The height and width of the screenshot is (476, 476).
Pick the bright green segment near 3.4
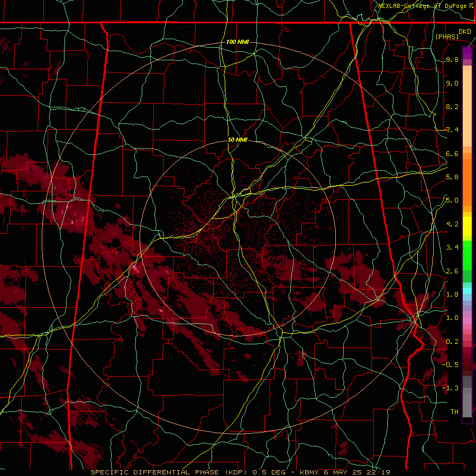click(467, 255)
